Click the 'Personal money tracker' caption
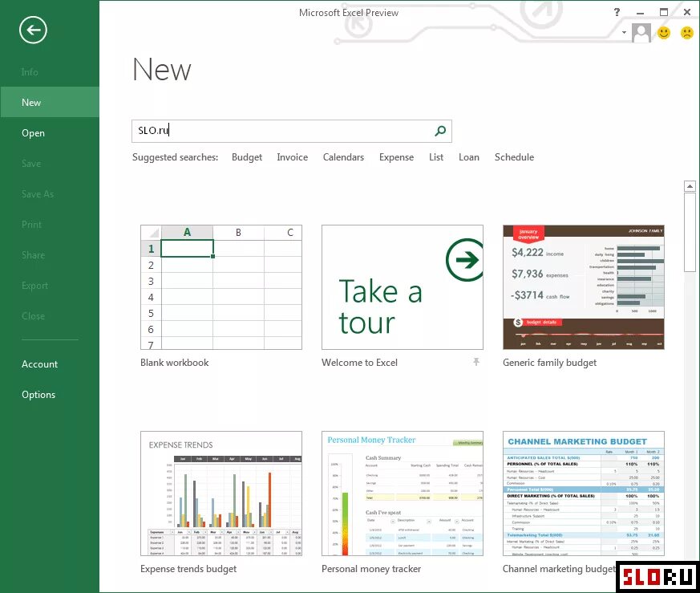 371,569
